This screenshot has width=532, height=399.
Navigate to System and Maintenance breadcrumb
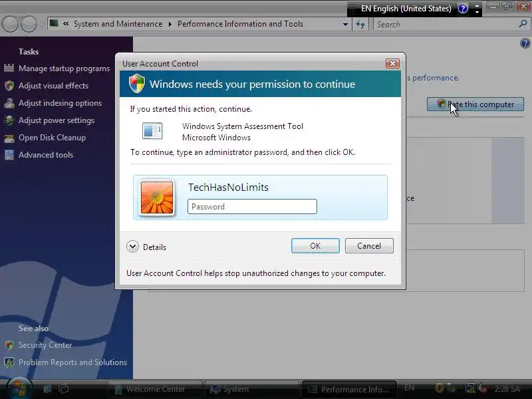118,24
